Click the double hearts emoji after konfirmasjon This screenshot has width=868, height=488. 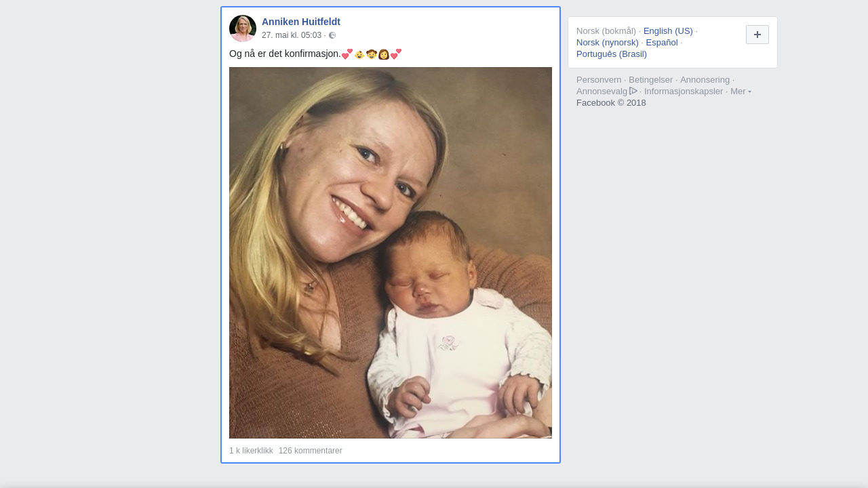[347, 54]
